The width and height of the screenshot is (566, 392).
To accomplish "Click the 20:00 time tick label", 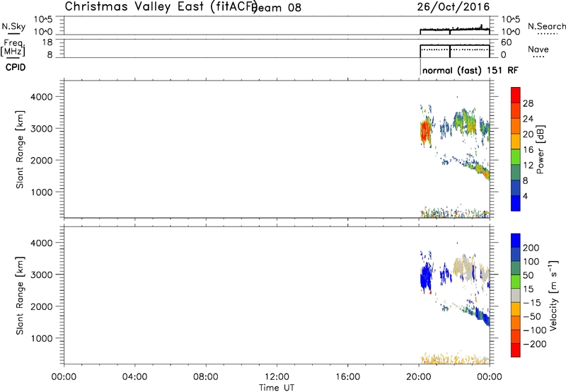I will click(x=418, y=377).
